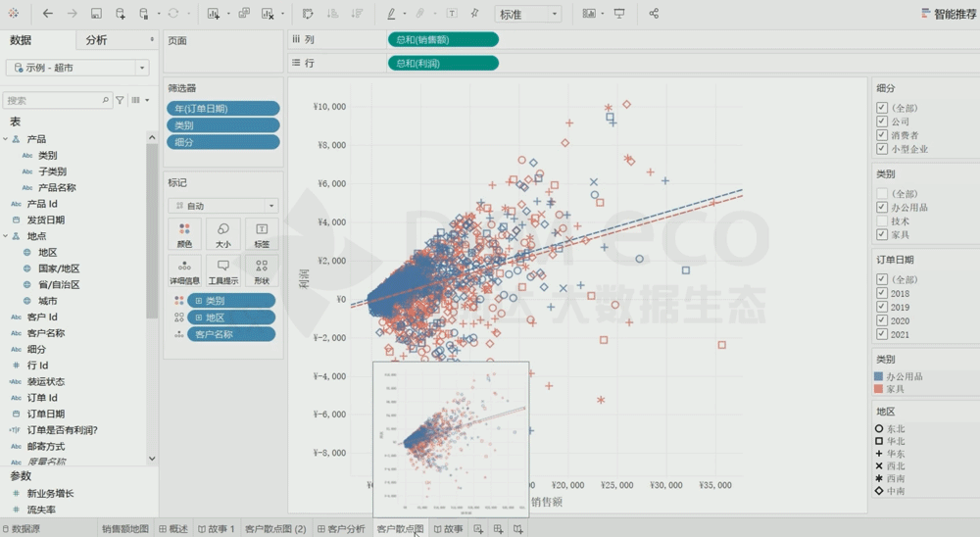Switch to the 分析 pane tab
The width and height of the screenshot is (980, 537).
[97, 40]
